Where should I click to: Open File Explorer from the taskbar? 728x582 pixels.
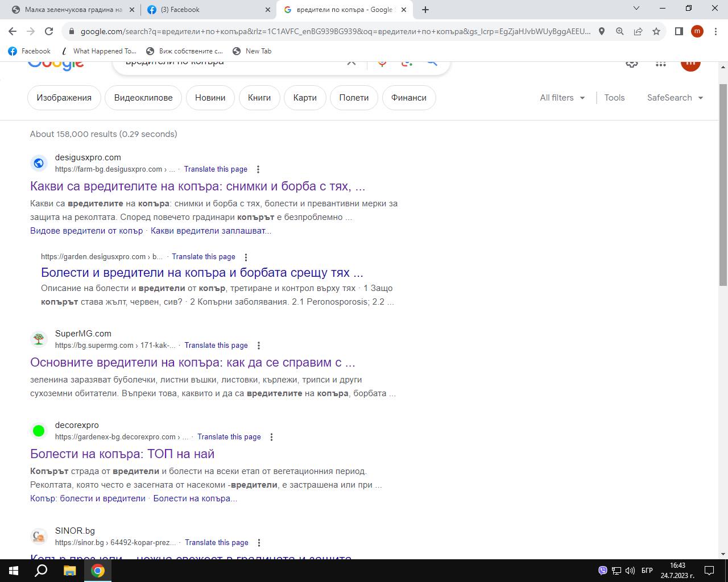(69, 570)
